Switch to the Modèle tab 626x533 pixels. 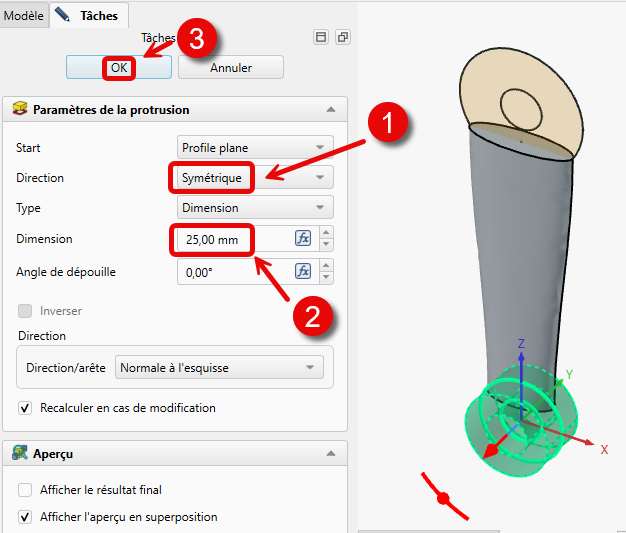point(24,16)
